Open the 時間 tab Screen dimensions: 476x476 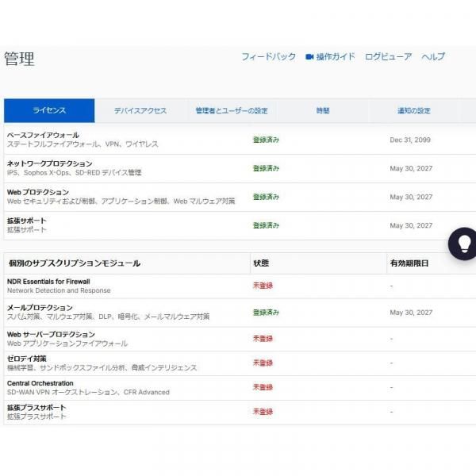pyautogui.click(x=322, y=111)
